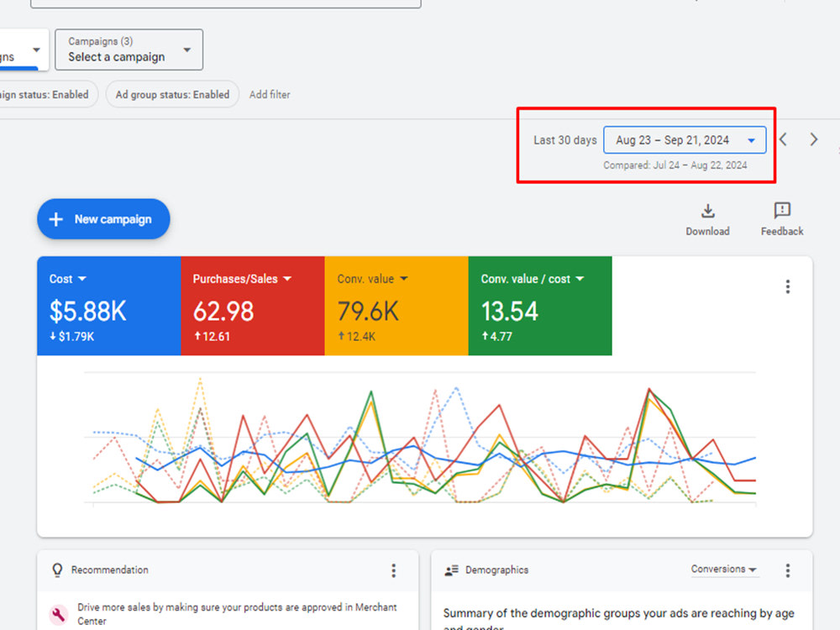The width and height of the screenshot is (840, 630).
Task: Open the Recommendation card three-dot menu
Action: click(x=394, y=570)
